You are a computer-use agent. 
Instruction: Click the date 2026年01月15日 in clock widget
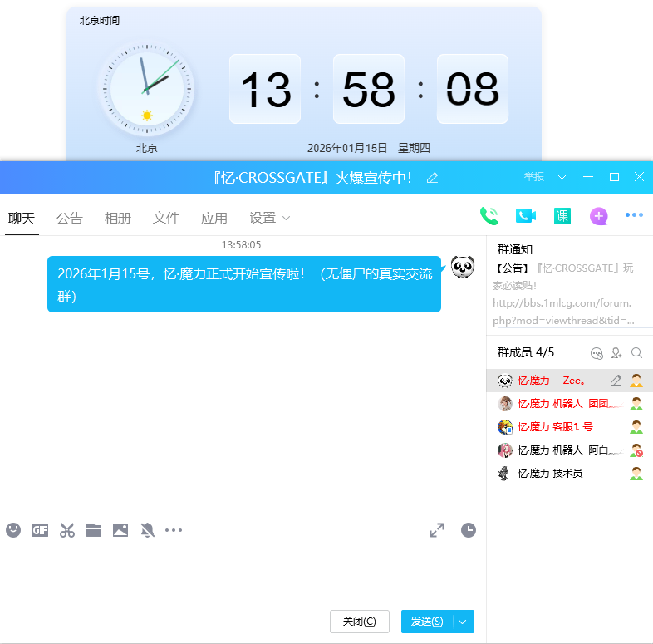[x=347, y=148]
